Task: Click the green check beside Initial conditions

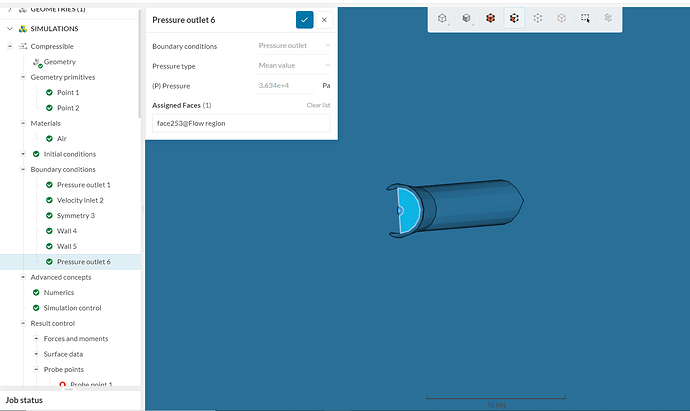Action: [x=36, y=154]
